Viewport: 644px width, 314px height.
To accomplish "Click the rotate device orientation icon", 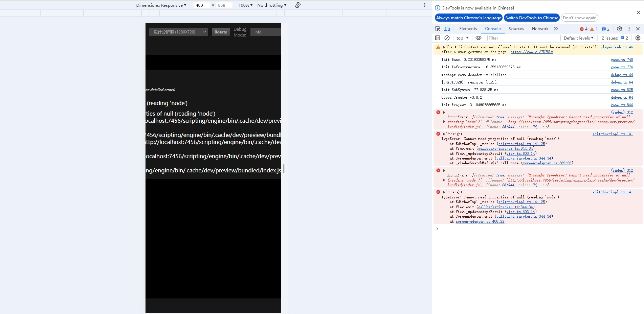I will pos(298,5).
